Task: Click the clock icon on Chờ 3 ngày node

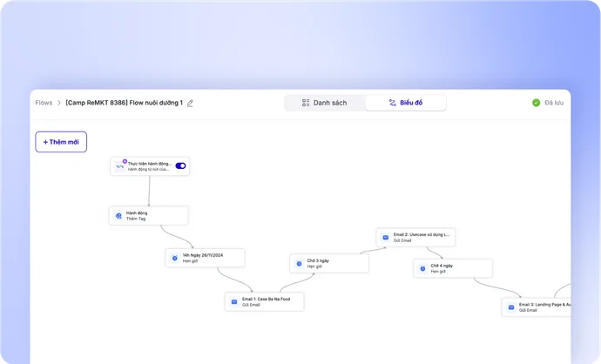Action: coord(299,264)
